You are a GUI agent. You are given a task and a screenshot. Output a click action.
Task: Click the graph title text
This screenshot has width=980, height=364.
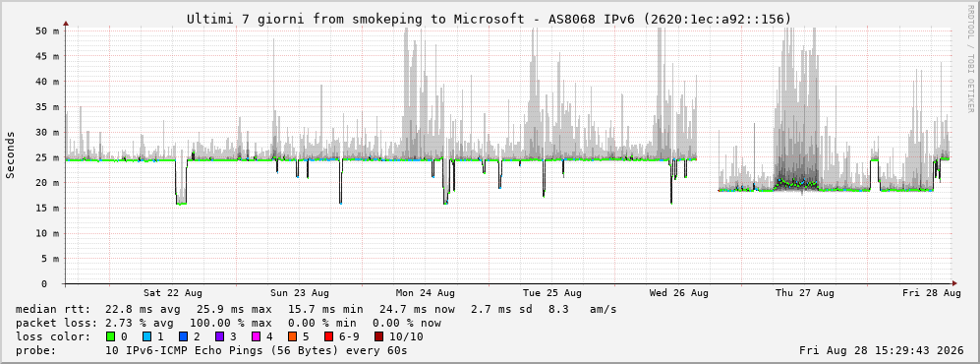489,19
